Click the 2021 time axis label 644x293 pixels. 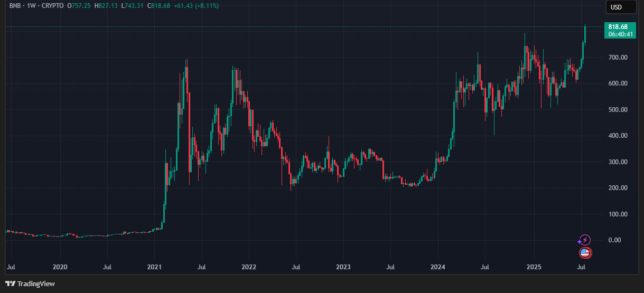pos(155,268)
